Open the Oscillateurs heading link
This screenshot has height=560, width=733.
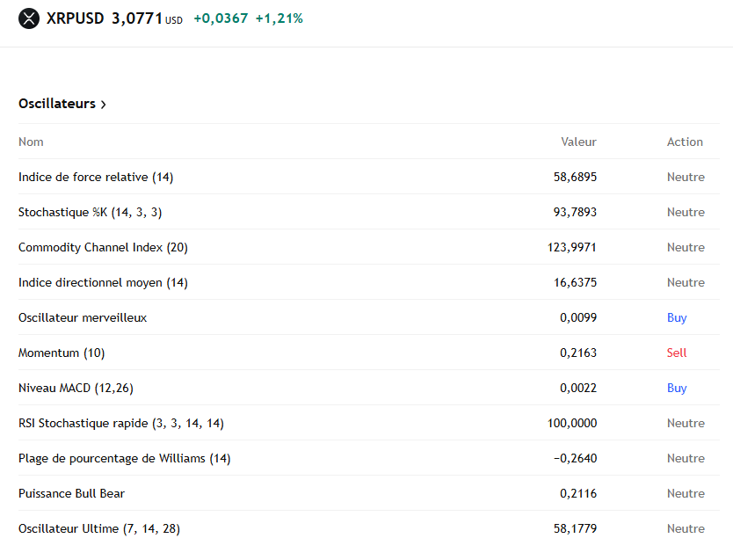click(57, 104)
